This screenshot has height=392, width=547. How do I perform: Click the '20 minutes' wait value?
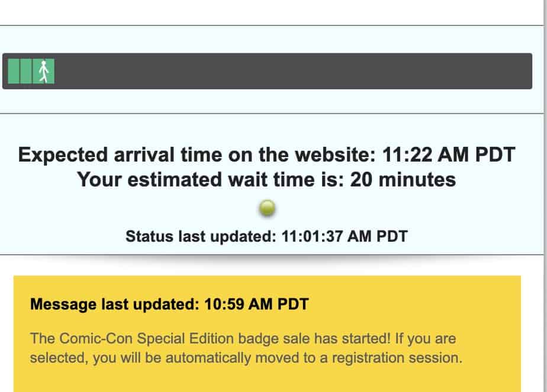click(403, 180)
